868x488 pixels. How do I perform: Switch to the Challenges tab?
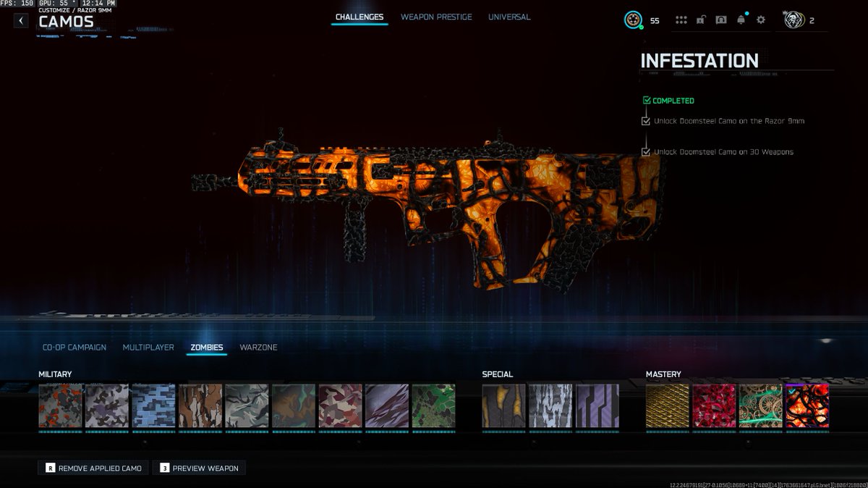[359, 17]
